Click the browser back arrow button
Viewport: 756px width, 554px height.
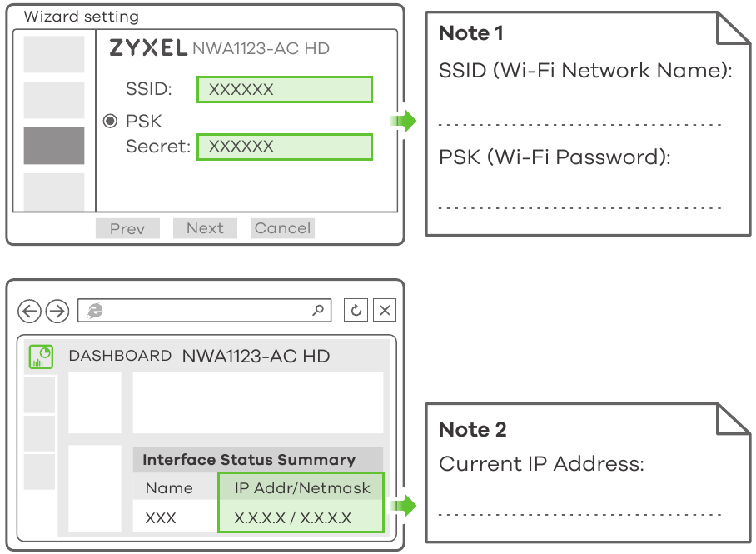coord(30,312)
